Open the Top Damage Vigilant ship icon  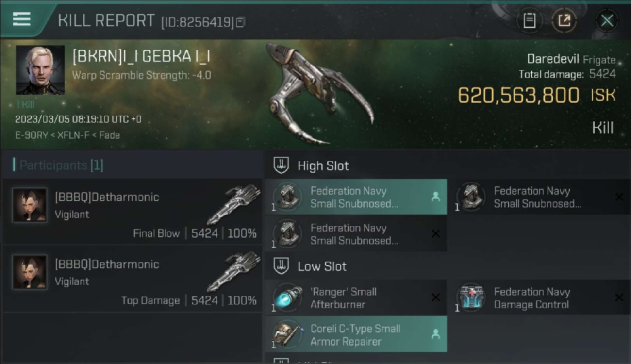click(234, 272)
